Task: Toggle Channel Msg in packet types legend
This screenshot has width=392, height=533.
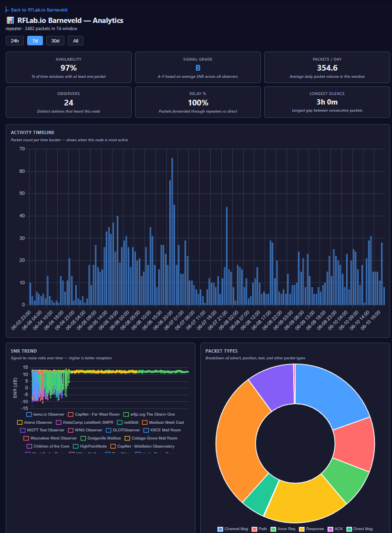Action: pos(233,529)
